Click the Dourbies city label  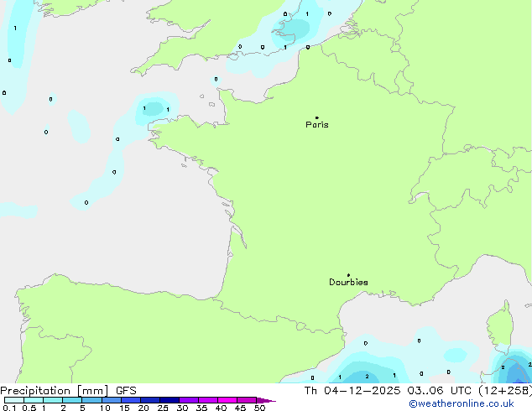pyautogui.click(x=348, y=282)
